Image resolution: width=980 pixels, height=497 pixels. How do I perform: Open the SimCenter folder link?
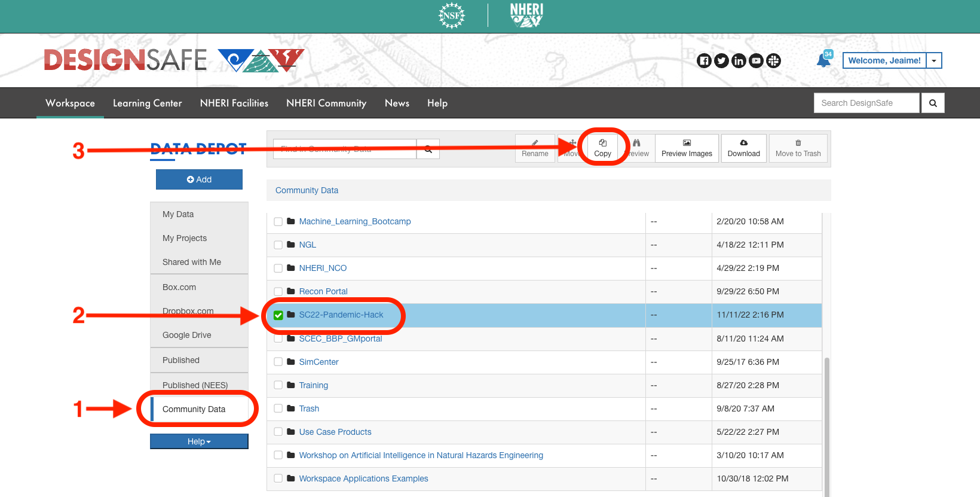tap(318, 362)
